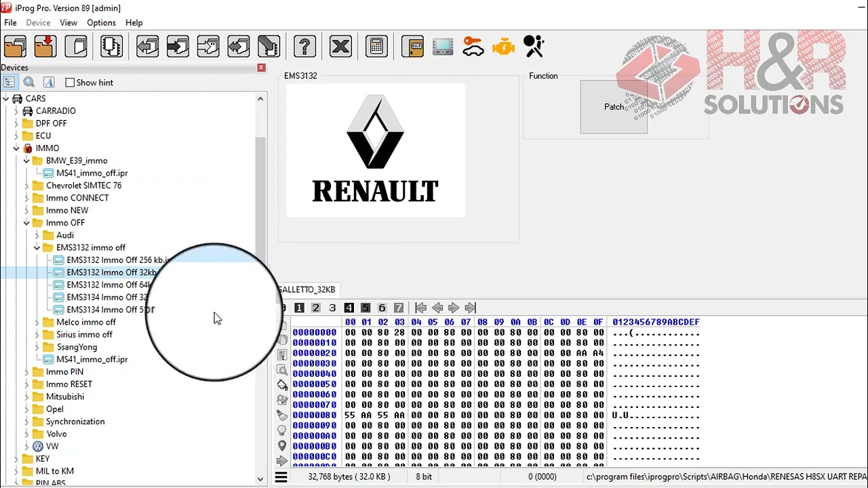Select buffer number 1 toggle
868x488 pixels.
[299, 308]
